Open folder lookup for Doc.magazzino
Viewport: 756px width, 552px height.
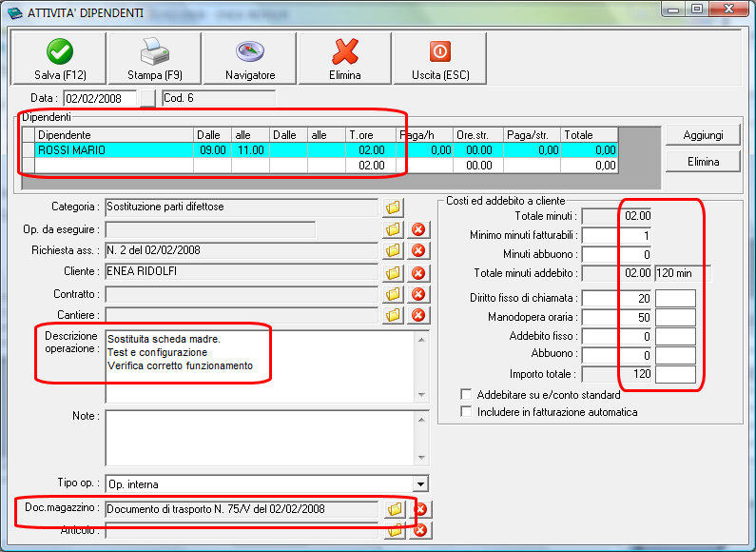(x=395, y=509)
